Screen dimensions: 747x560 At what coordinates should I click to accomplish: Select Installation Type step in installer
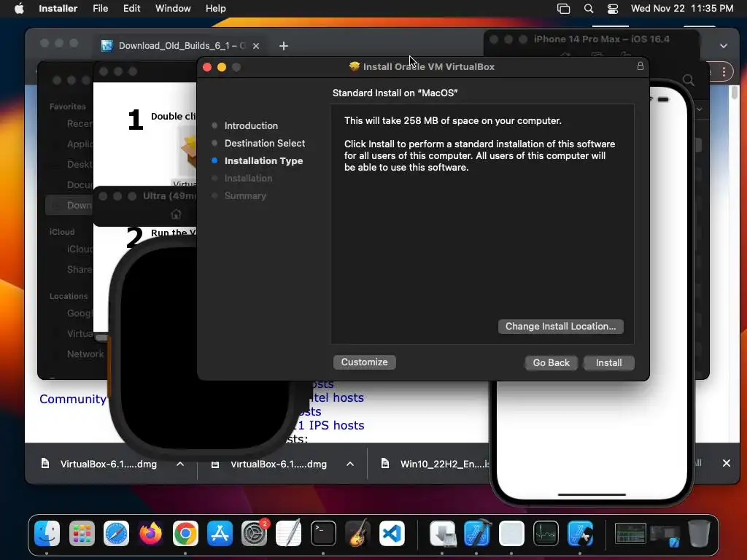pyautogui.click(x=263, y=161)
